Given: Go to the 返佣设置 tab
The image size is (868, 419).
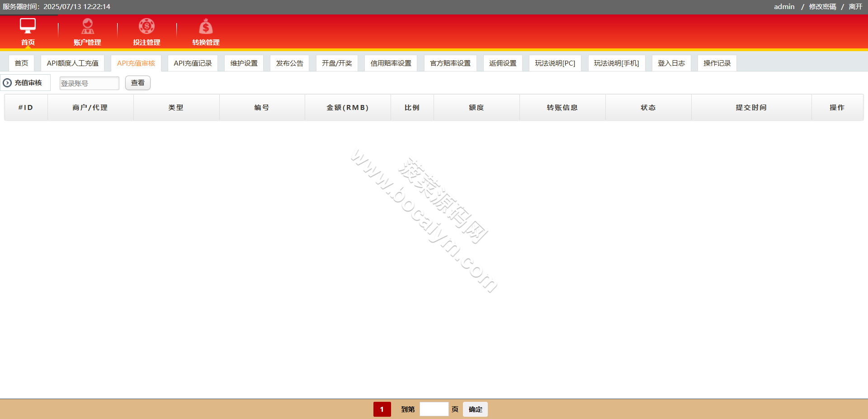Looking at the screenshot, I should point(503,63).
